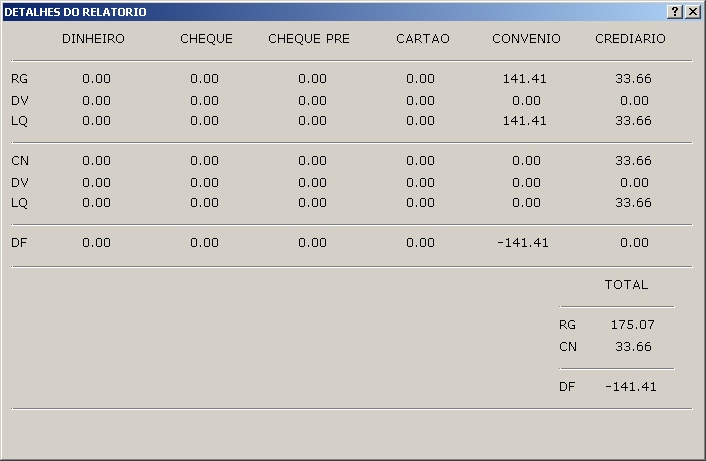Click the CN row label in main table
706x461 pixels.
point(19,160)
